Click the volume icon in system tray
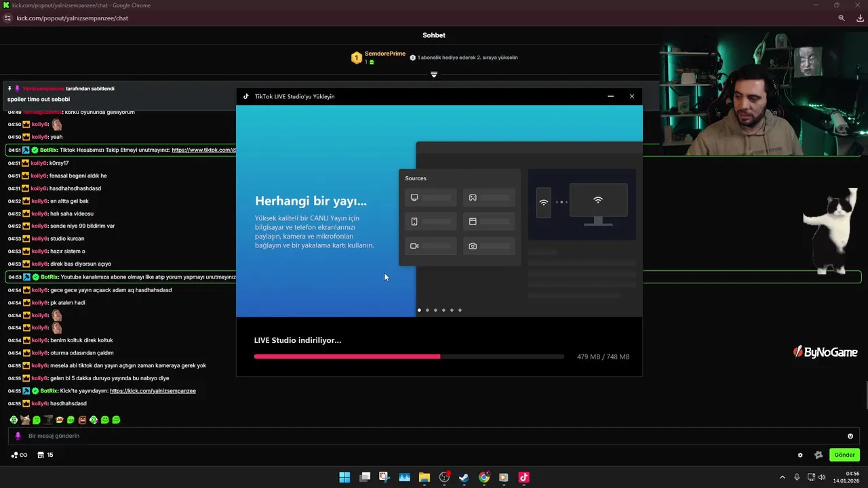Viewport: 868px width, 488px height. click(x=822, y=477)
